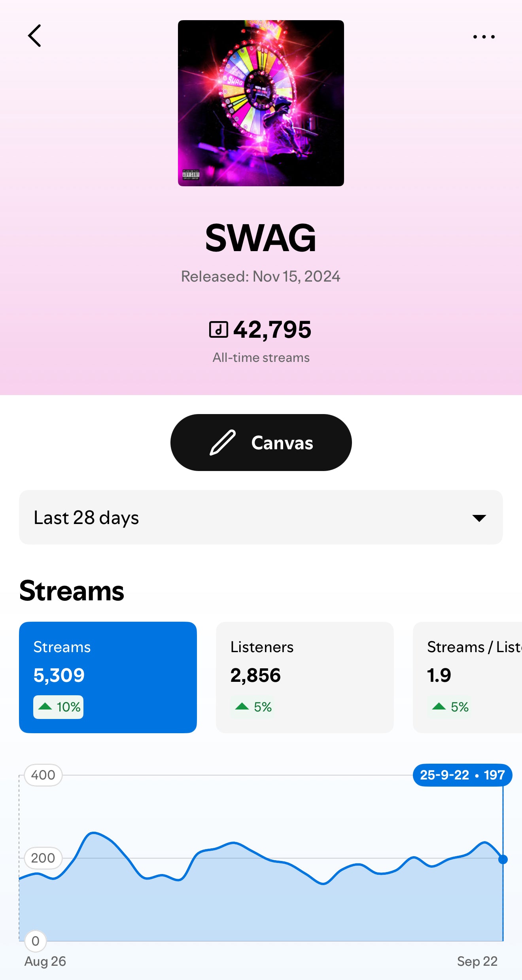Switch to the Listeners metric card

pos(304,677)
